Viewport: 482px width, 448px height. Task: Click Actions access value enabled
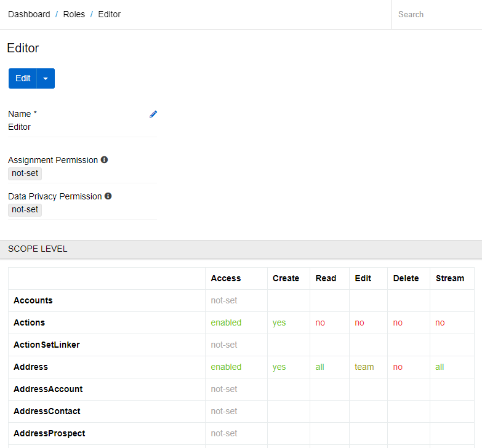coord(227,322)
